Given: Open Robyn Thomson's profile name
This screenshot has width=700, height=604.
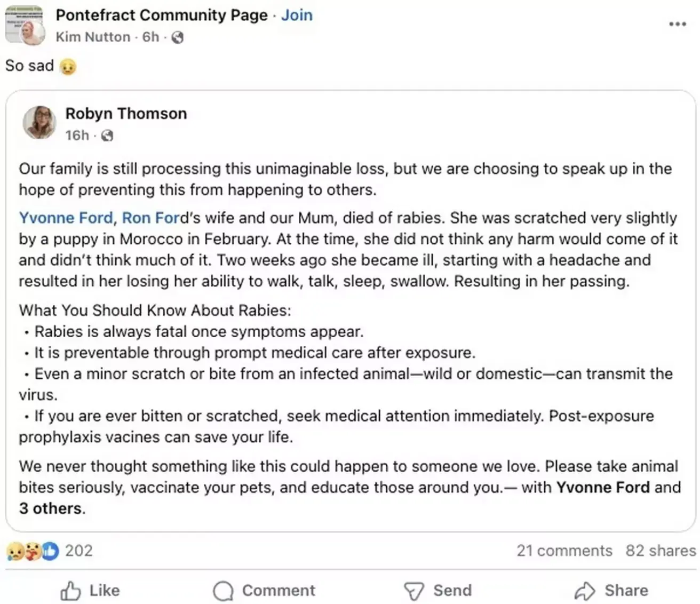Looking at the screenshot, I should tap(126, 114).
